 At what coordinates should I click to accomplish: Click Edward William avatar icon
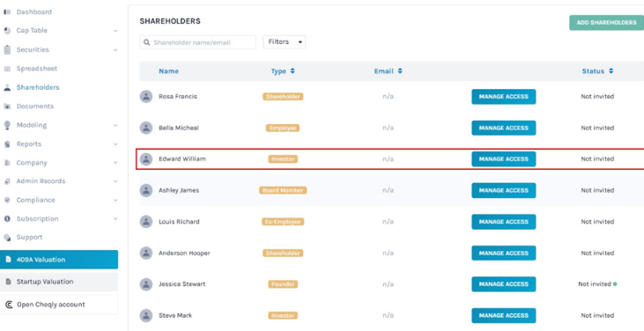tap(146, 158)
